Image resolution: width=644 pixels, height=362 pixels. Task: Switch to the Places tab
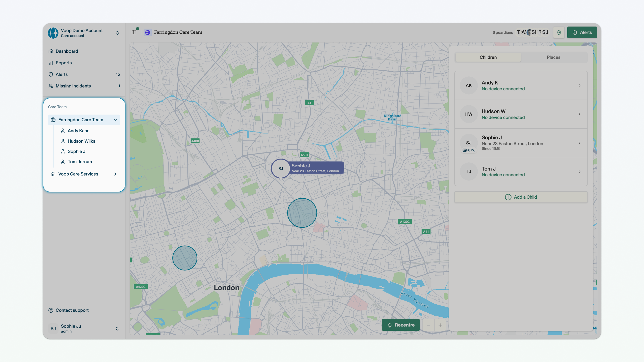pyautogui.click(x=553, y=57)
